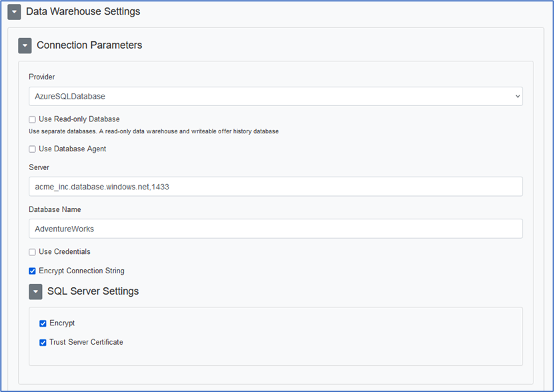This screenshot has width=554, height=392.
Task: Enable the Use Read-only Database checkbox
Action: [32, 120]
